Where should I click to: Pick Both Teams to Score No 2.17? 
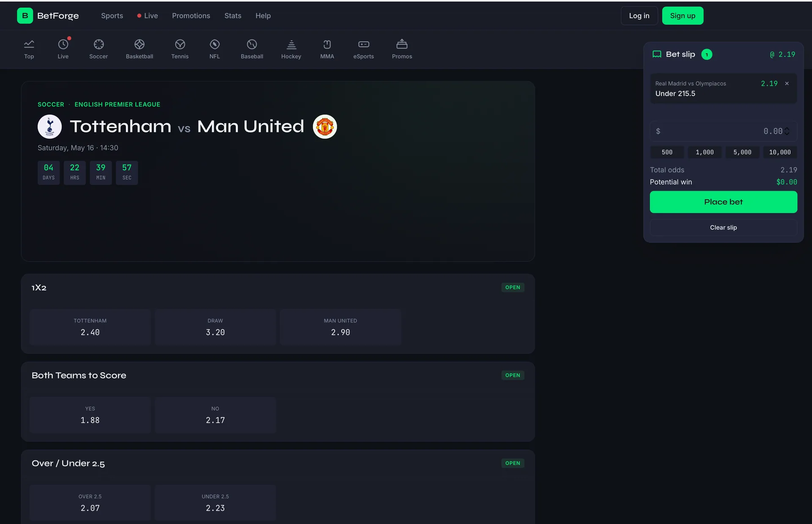tap(215, 415)
